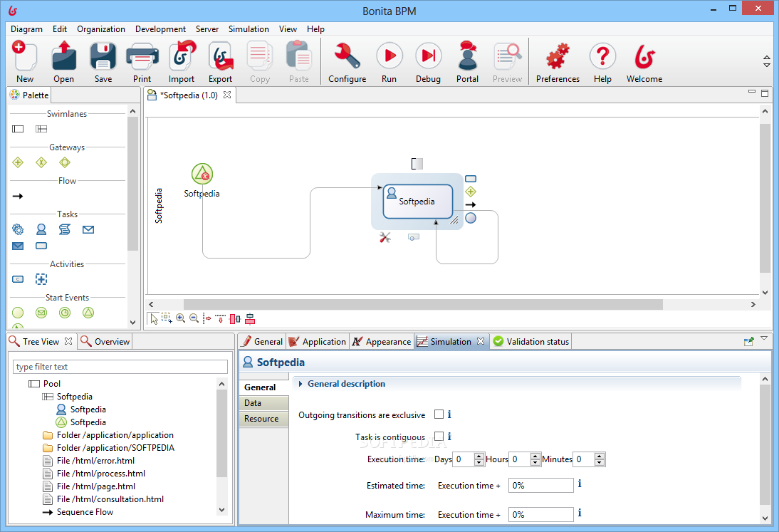
Task: Select Folder /application/SOFTPEDIA in the tree
Action: click(x=109, y=447)
